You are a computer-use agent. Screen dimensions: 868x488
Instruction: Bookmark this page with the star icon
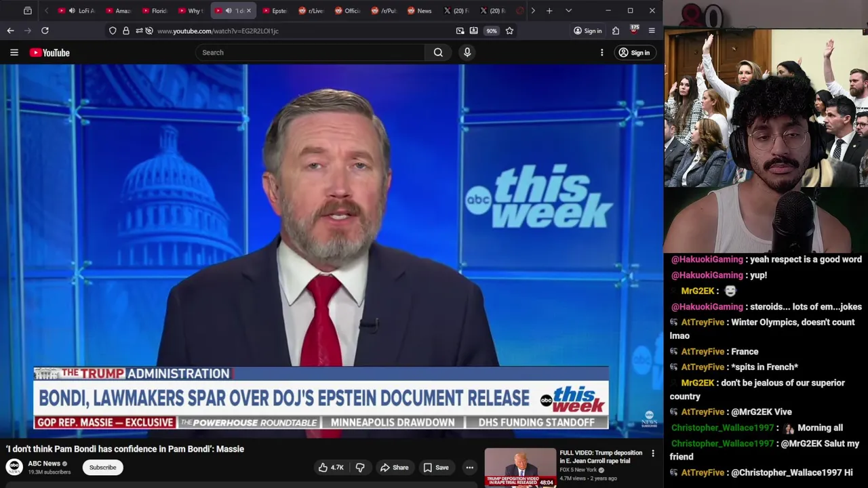(509, 30)
